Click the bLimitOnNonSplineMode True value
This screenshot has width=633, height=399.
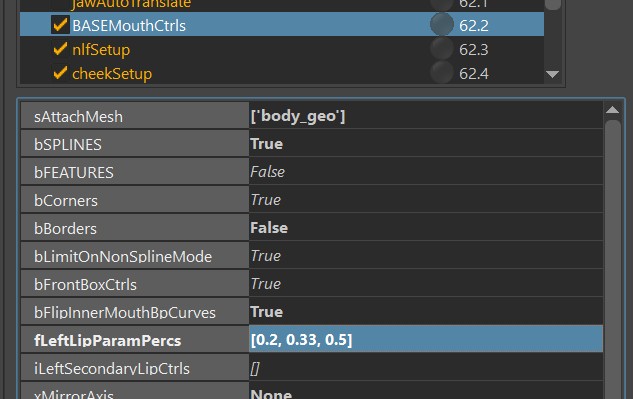click(x=426, y=256)
